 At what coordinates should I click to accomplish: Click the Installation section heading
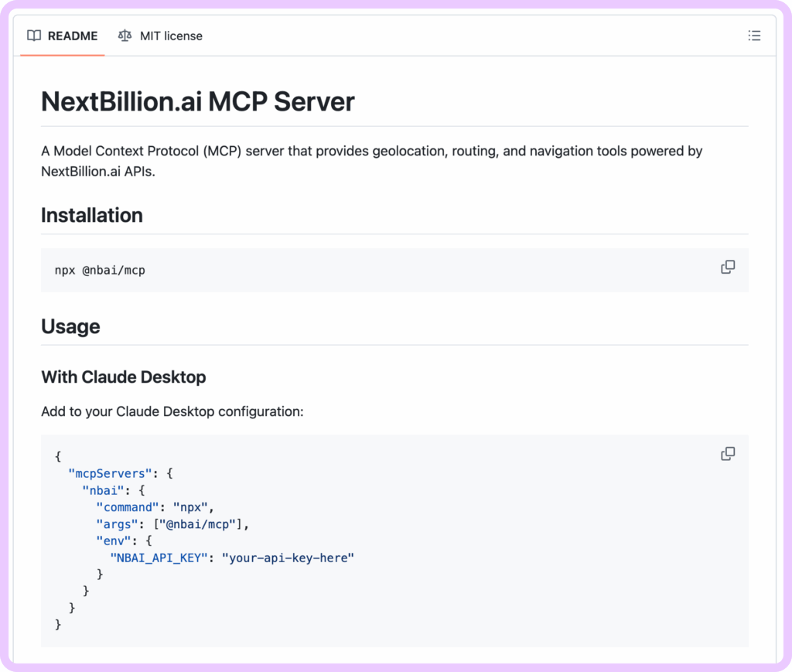coord(92,215)
